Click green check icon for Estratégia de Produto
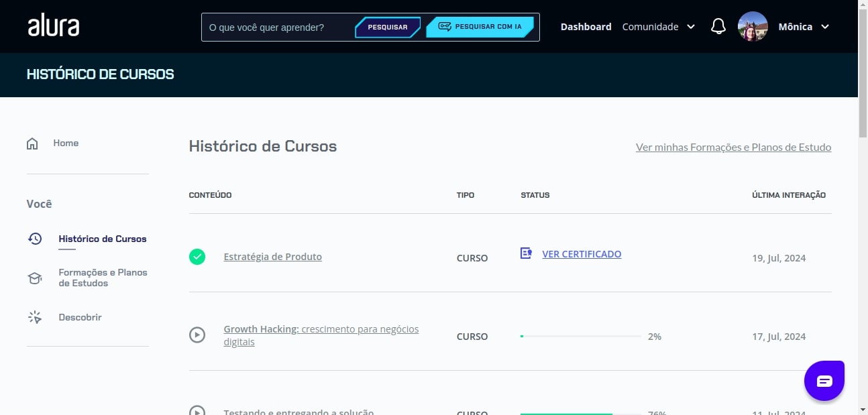The image size is (868, 415). 197,257
